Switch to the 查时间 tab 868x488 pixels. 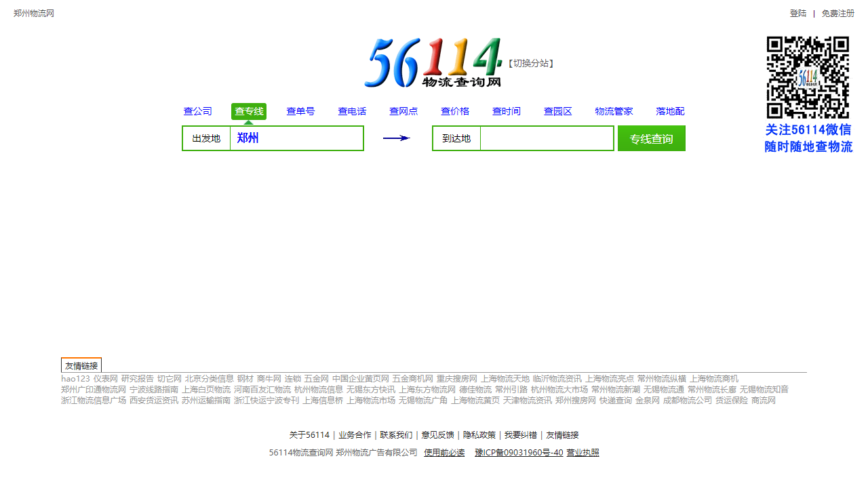click(x=507, y=111)
